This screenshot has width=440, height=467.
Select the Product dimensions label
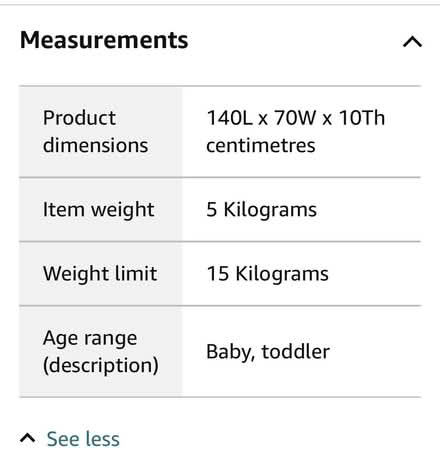(x=95, y=132)
